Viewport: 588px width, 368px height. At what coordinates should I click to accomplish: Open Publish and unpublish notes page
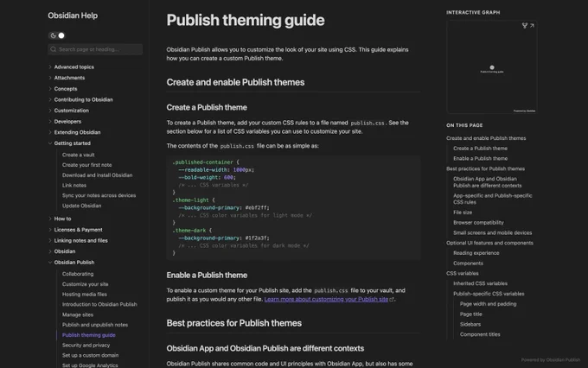click(95, 325)
